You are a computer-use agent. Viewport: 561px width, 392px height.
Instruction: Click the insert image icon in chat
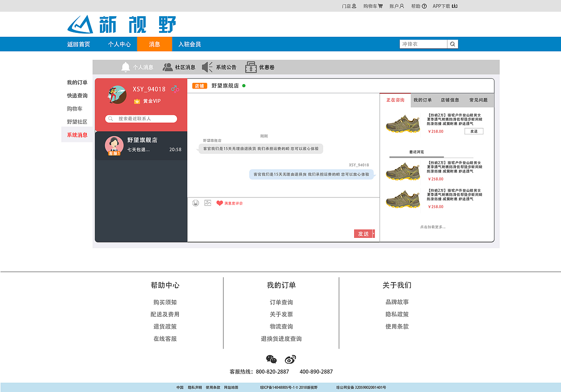(x=208, y=203)
